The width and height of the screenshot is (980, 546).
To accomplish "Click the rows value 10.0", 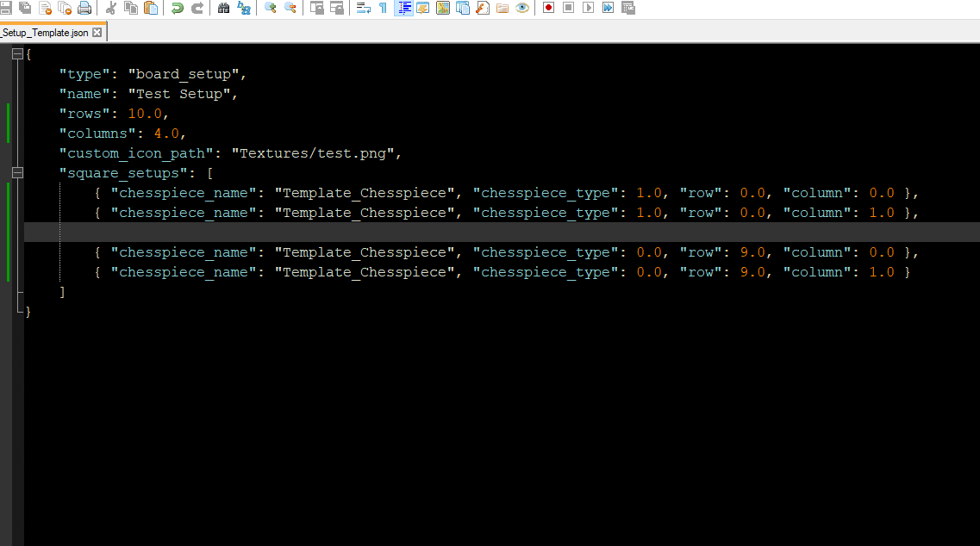I will 145,114.
